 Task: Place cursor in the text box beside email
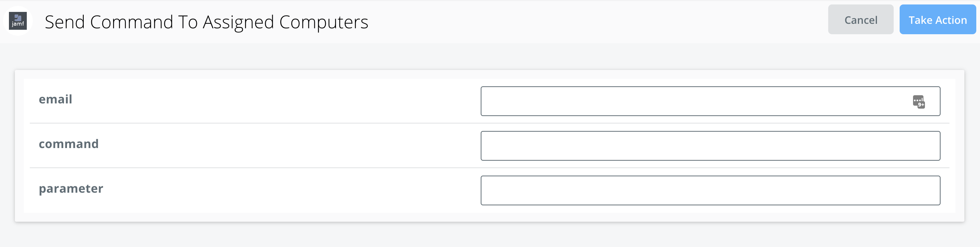710,101
